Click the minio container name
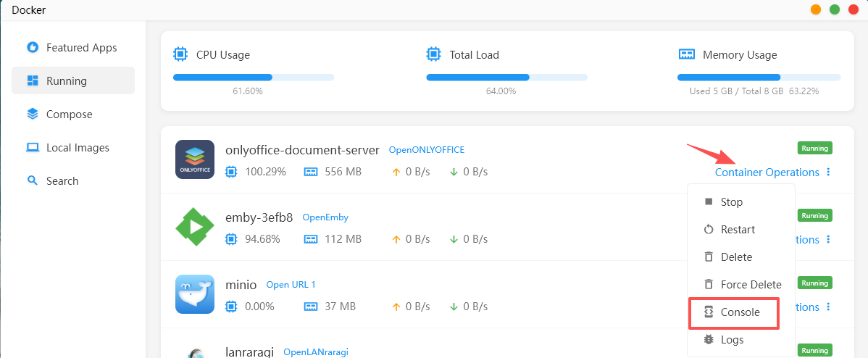Screen dimensions: 868x358 [241, 285]
